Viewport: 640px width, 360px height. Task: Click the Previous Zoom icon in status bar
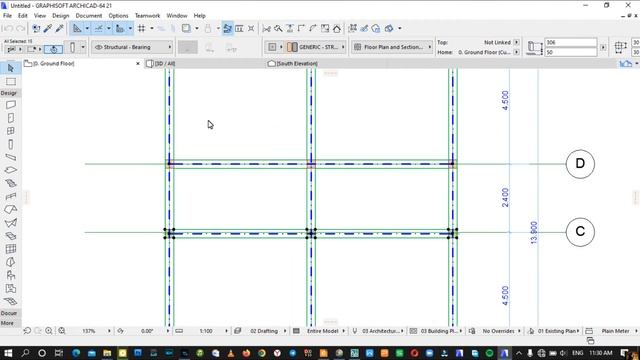pyautogui.click(x=27, y=331)
